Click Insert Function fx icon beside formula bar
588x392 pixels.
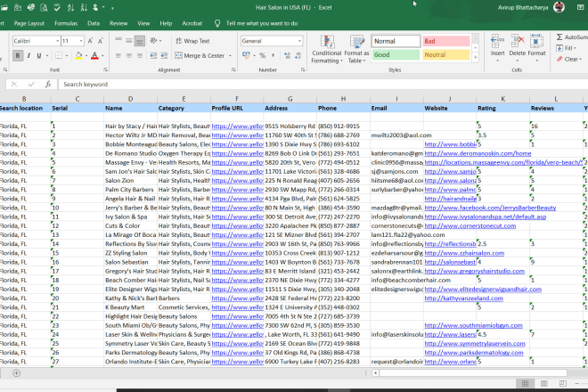[x=48, y=85]
